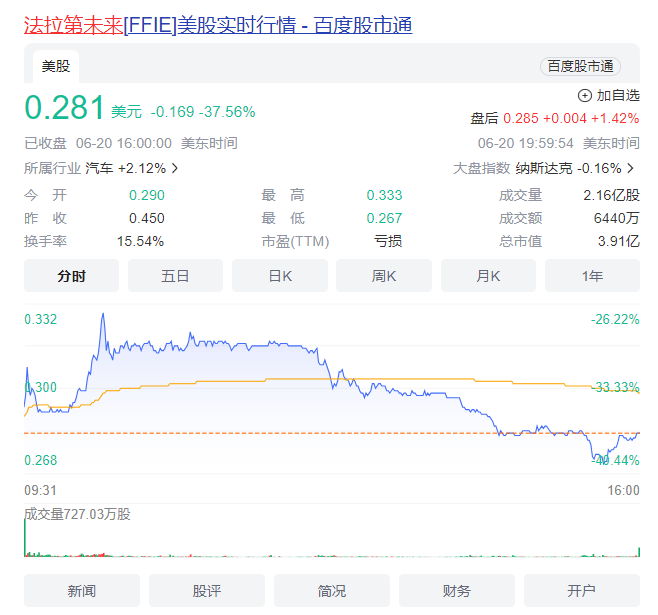
Task: Click the blue intraday peak on the price chart
Action: click(103, 315)
